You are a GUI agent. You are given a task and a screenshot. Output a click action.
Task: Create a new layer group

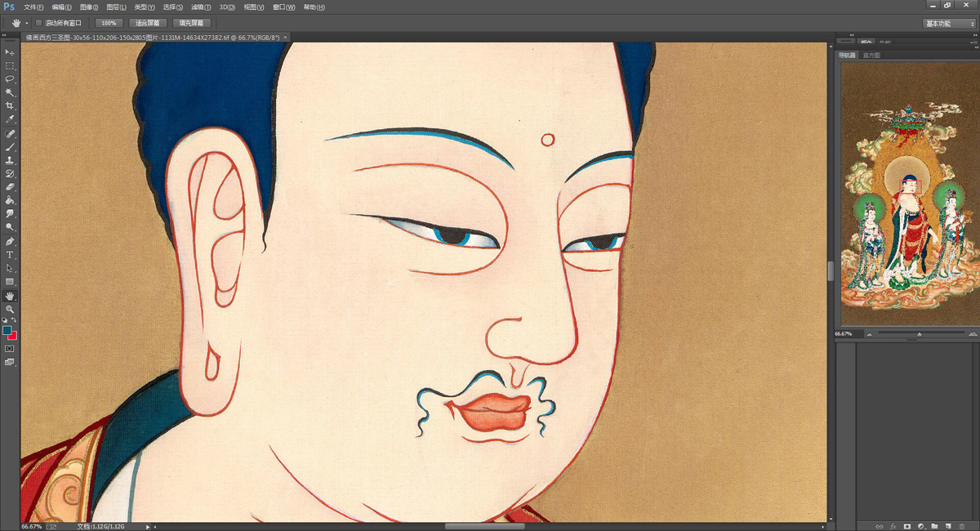[934, 525]
